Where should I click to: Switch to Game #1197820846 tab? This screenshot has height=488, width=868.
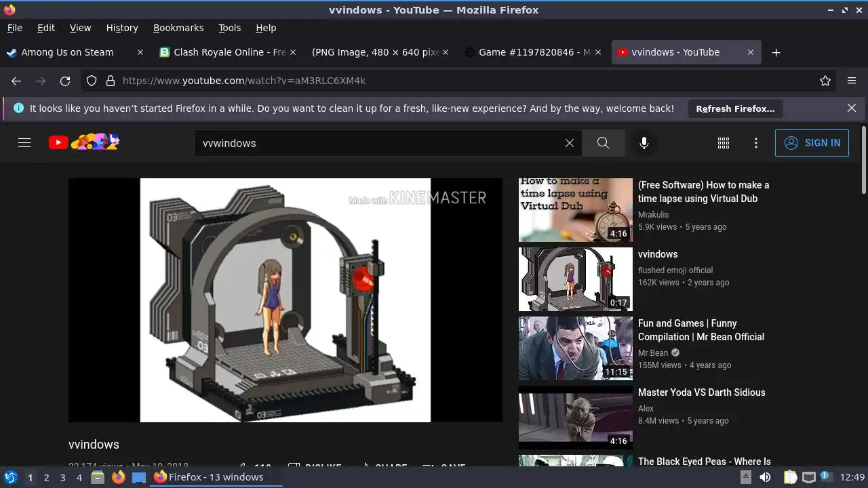(x=534, y=52)
